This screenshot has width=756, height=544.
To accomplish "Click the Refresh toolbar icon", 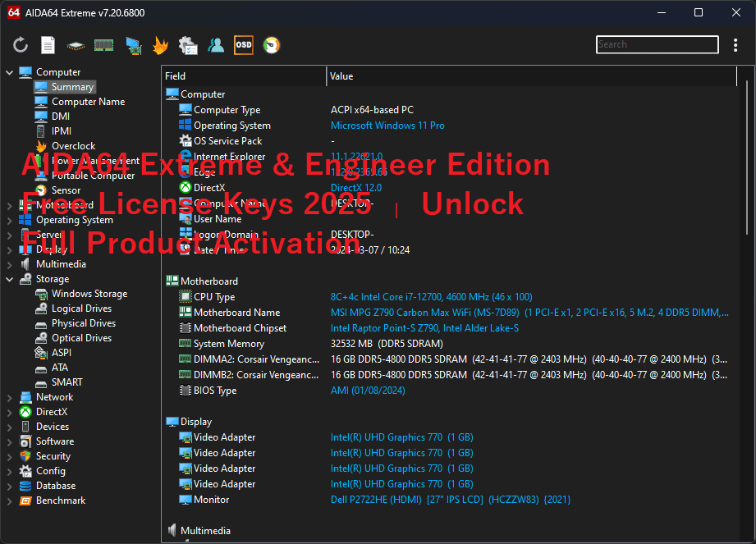I will point(21,45).
